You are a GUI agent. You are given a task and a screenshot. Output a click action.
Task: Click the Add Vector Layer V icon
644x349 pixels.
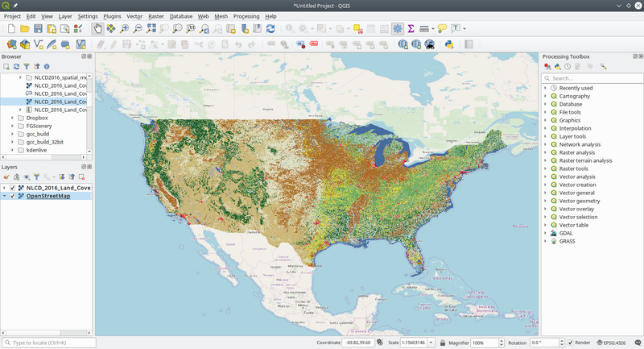click(x=38, y=44)
